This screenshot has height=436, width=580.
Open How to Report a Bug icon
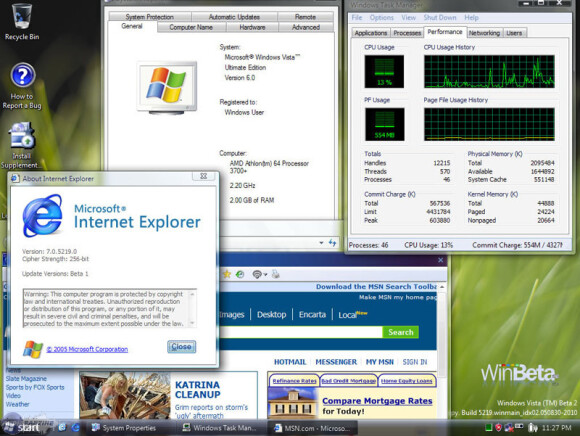[21, 86]
